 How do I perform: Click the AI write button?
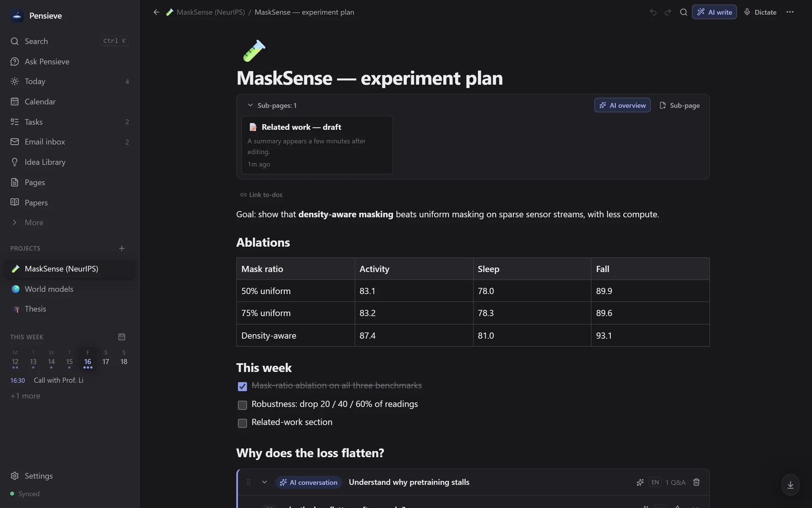click(714, 12)
